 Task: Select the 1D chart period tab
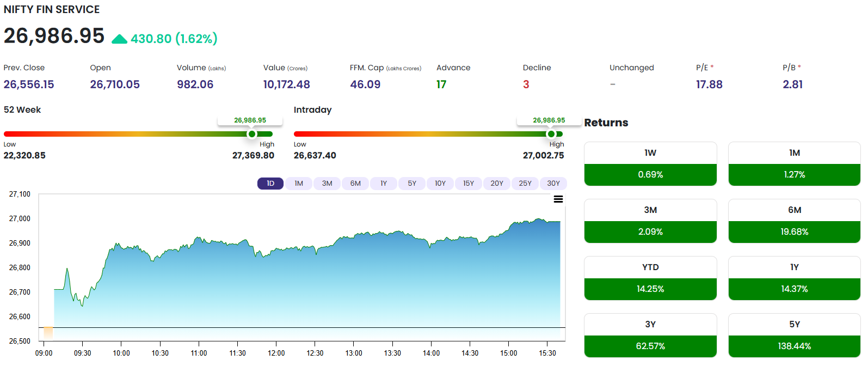(270, 184)
